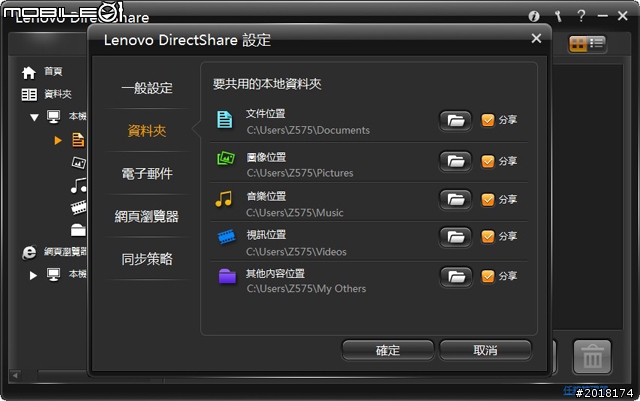The width and height of the screenshot is (640, 401).
Task: Open 網頁瀏覽器 Internet Explorer sidebar entry
Action: [53, 252]
